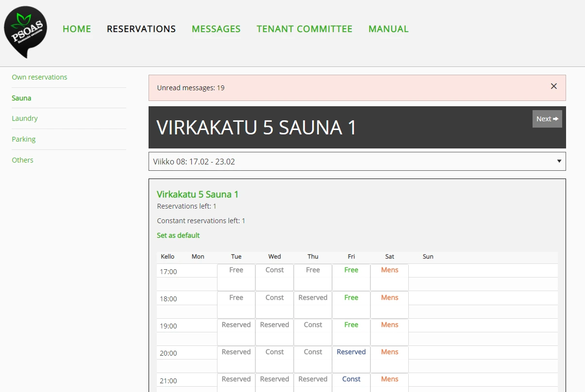Reserve the Friday 19:00 free slot
585x392 pixels.
pos(351,332)
